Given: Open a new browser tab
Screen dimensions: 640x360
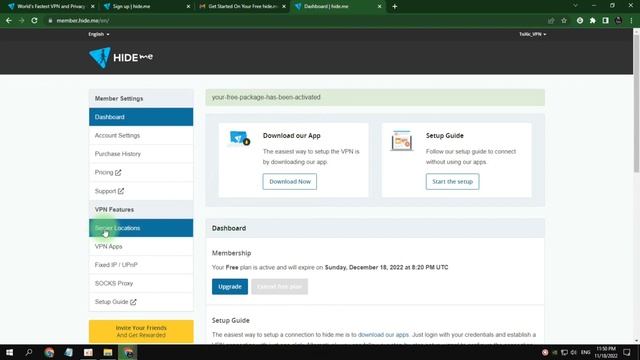Looking at the screenshot, I should [395, 7].
